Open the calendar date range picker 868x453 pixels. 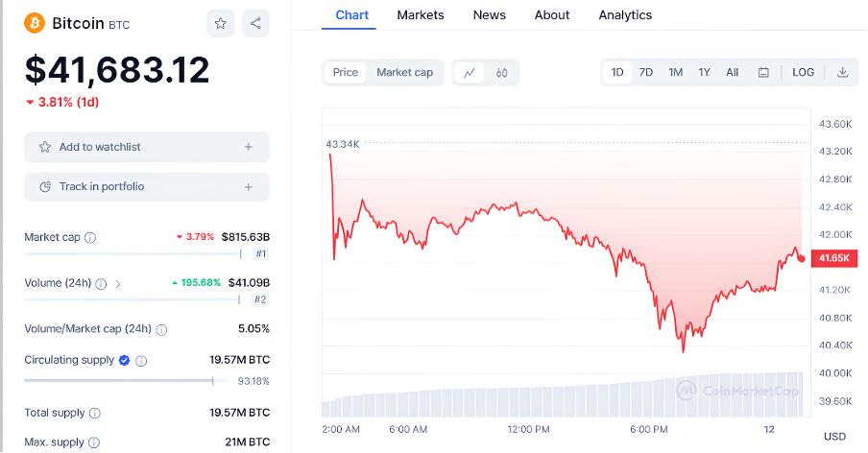(763, 72)
